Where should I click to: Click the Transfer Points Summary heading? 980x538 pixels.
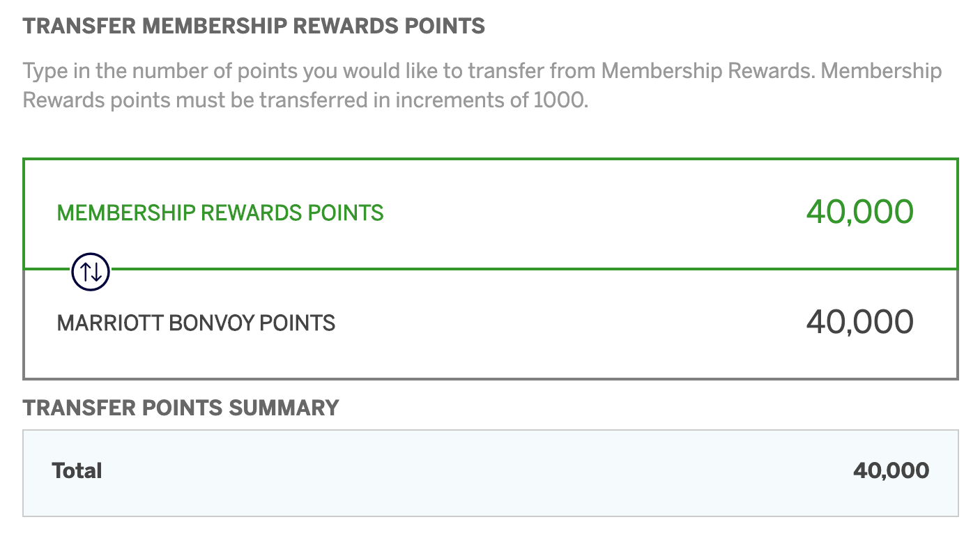[181, 408]
